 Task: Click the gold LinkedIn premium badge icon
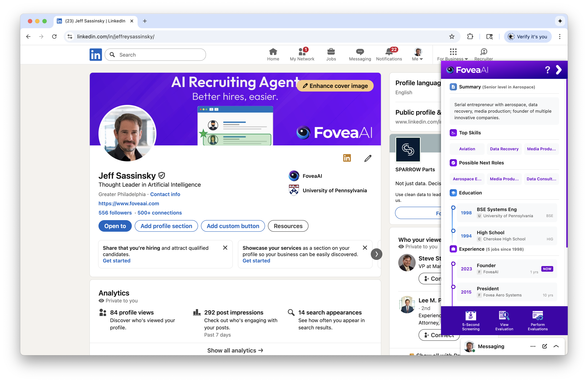347,158
